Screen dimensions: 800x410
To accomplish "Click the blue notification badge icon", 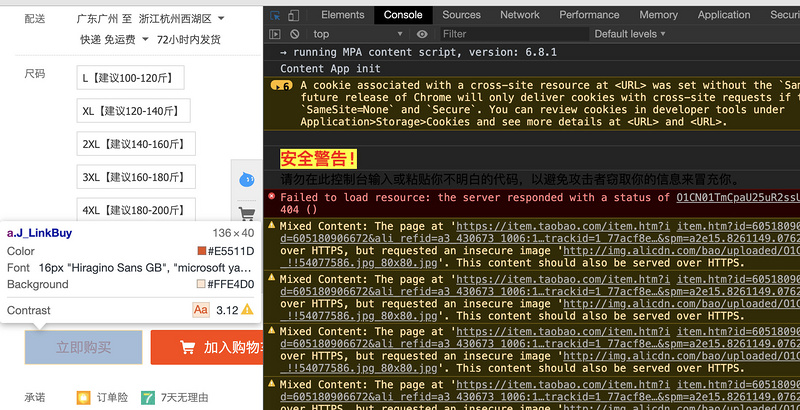I will click(x=248, y=180).
